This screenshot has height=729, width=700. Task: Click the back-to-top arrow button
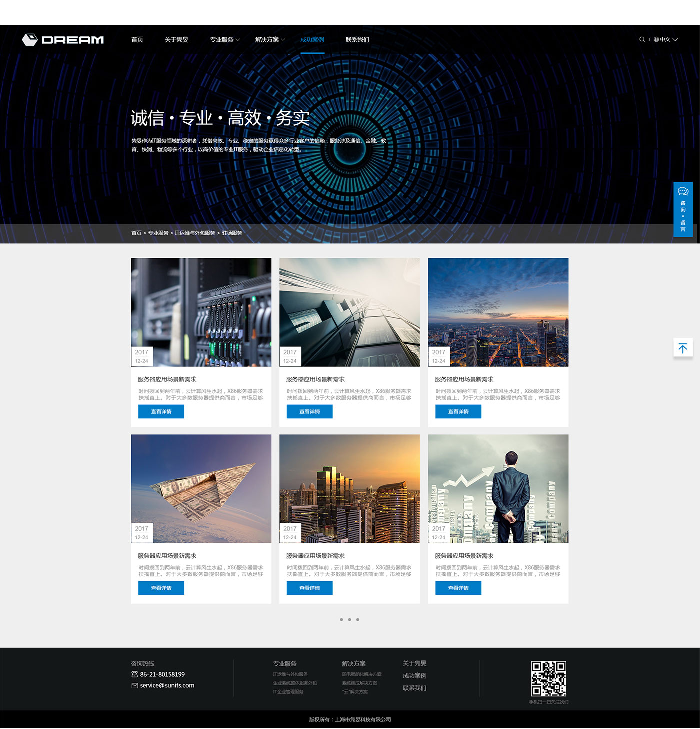[x=683, y=348]
